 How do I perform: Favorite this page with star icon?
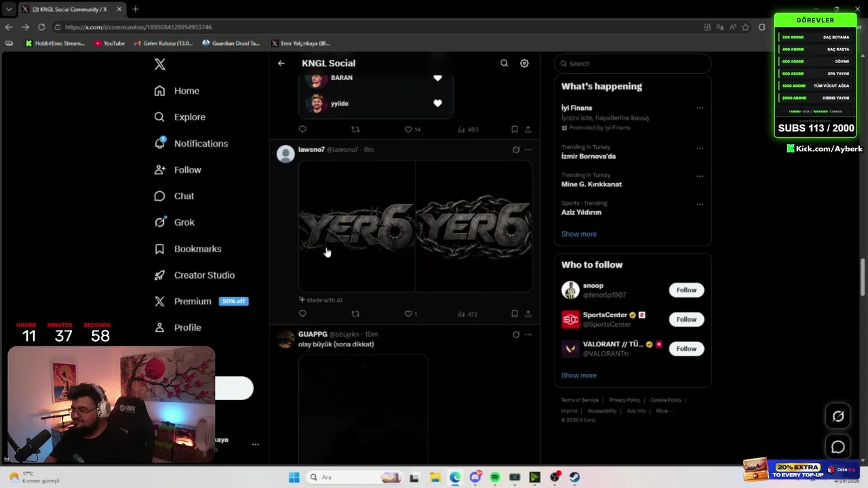pyautogui.click(x=745, y=27)
